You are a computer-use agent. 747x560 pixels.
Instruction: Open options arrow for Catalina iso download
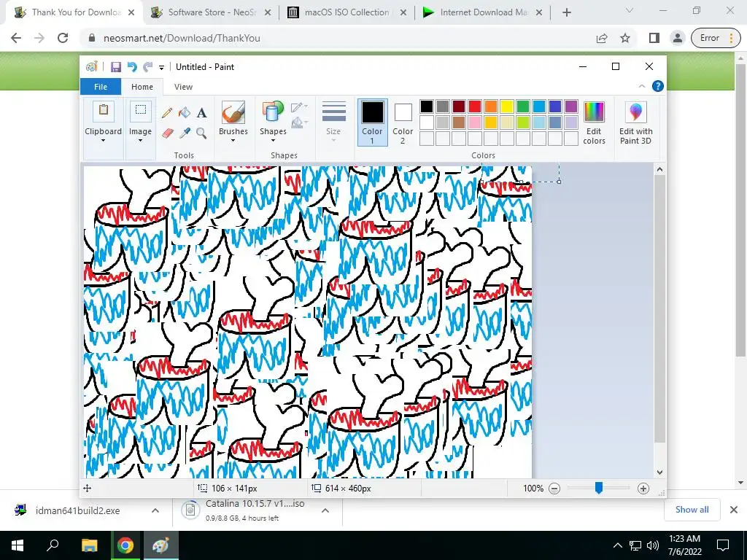click(x=325, y=510)
